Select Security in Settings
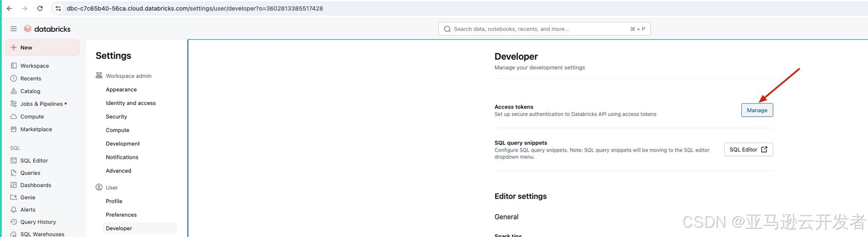This screenshot has width=868, height=237. click(117, 117)
